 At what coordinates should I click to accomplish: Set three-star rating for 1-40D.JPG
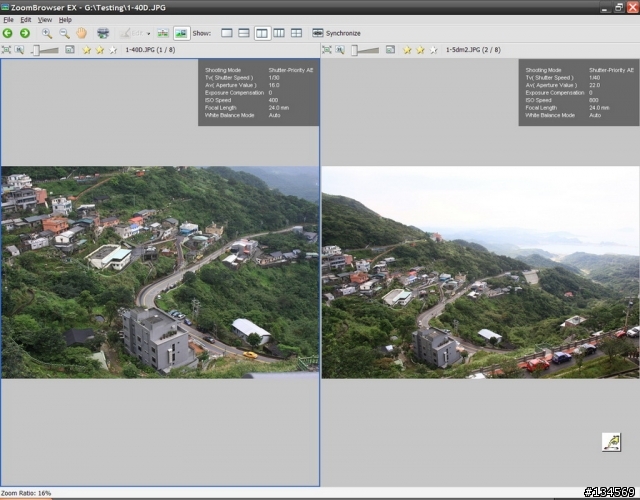113,50
